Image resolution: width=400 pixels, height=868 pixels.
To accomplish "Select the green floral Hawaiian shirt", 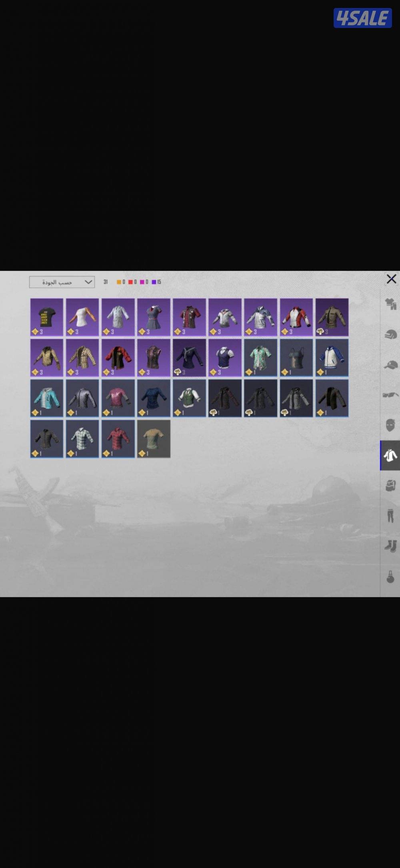I will [x=260, y=358].
